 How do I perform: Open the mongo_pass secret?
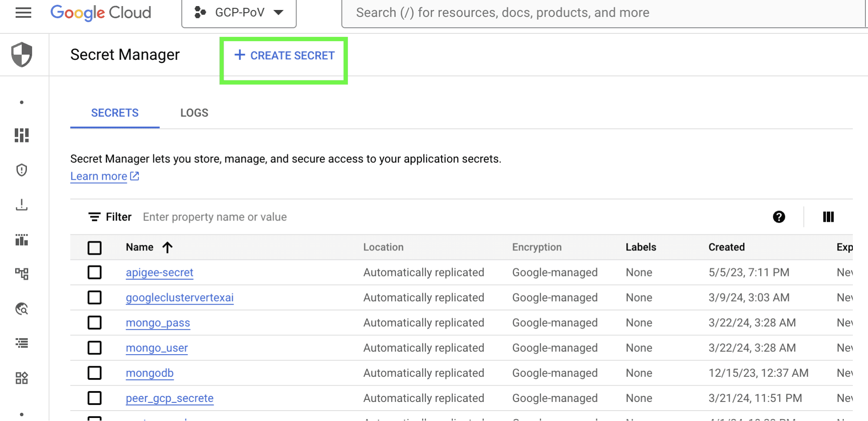(x=158, y=323)
